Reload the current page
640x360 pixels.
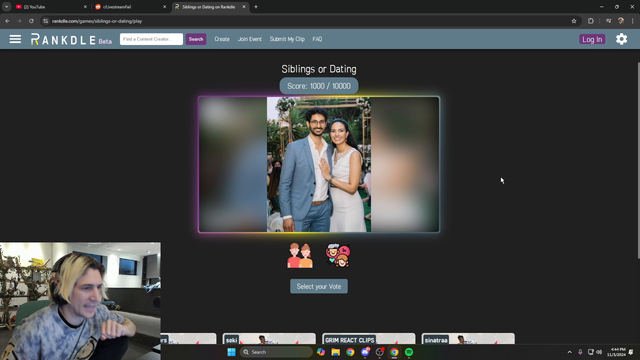coord(31,21)
